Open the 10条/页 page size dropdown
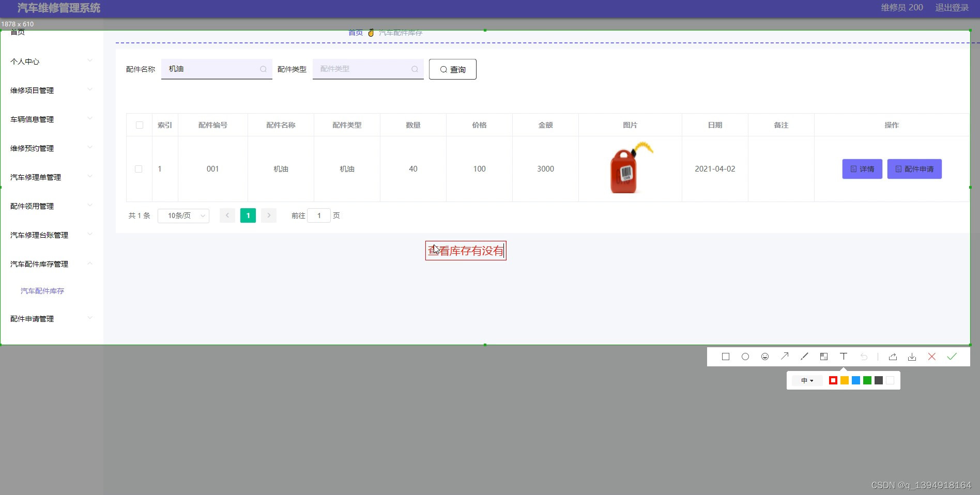Viewport: 980px width, 495px height. point(183,215)
